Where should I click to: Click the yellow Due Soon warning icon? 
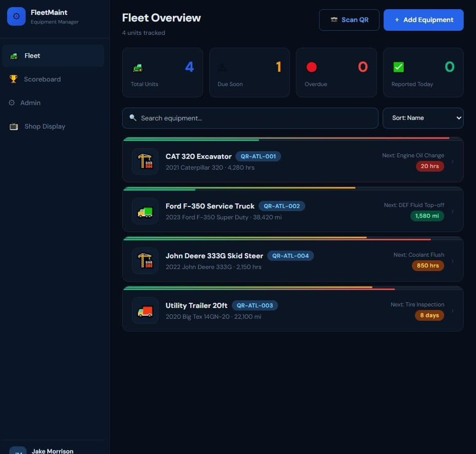point(222,67)
